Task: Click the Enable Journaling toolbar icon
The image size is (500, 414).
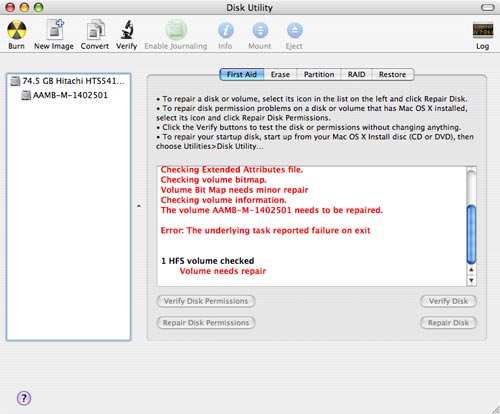Action: click(176, 30)
